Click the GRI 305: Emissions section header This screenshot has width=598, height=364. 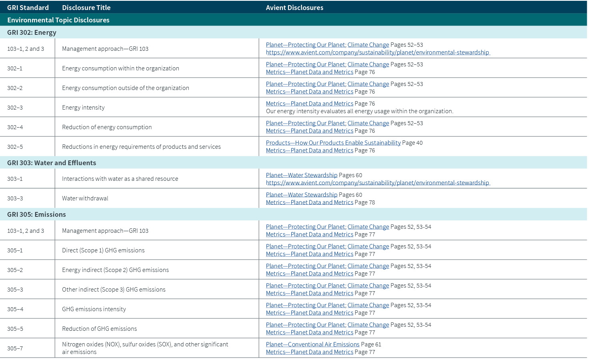click(36, 214)
